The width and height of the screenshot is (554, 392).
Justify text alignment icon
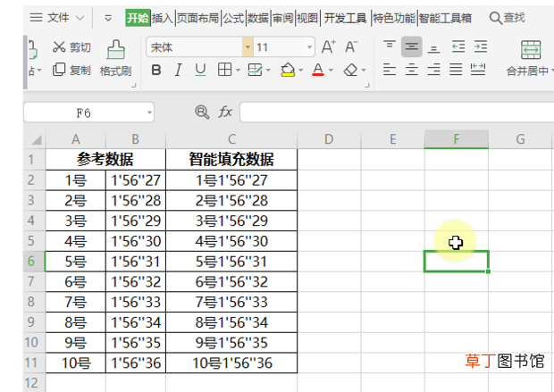[x=456, y=70]
